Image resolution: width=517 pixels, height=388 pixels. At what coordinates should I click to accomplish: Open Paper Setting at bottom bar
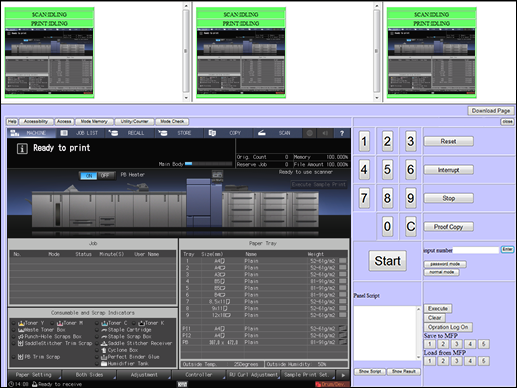point(34,375)
